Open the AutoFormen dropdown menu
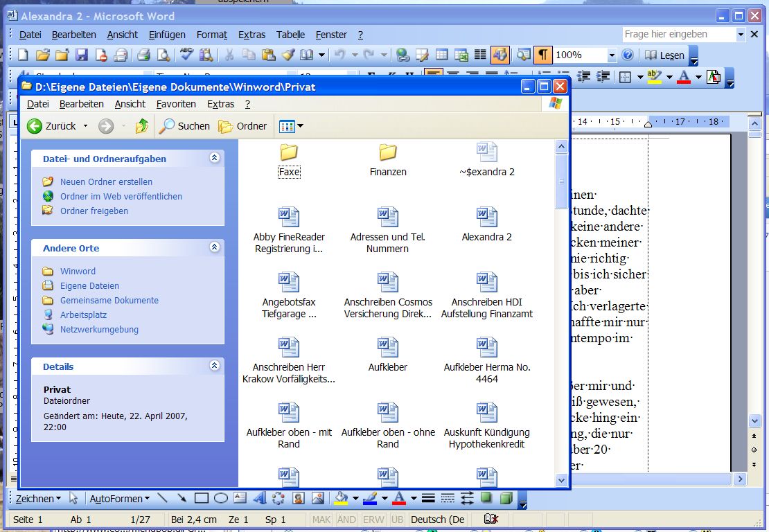 point(120,499)
